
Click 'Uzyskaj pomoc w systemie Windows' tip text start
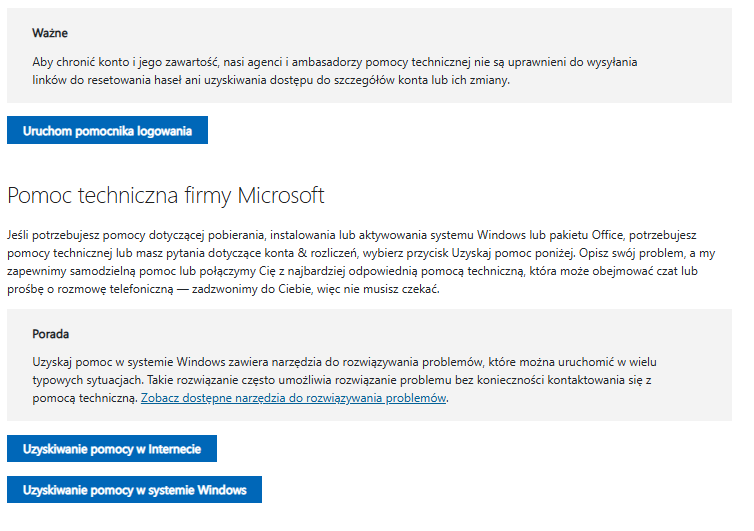click(x=129, y=362)
